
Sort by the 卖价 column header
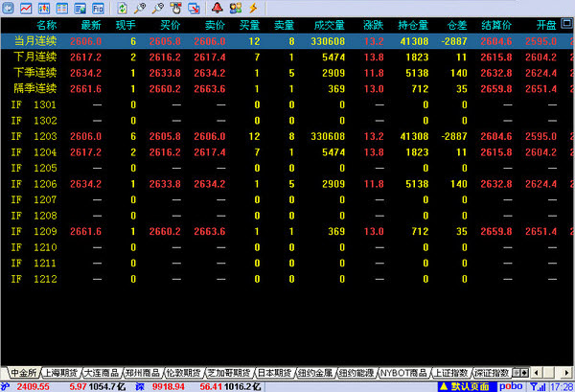click(x=215, y=25)
